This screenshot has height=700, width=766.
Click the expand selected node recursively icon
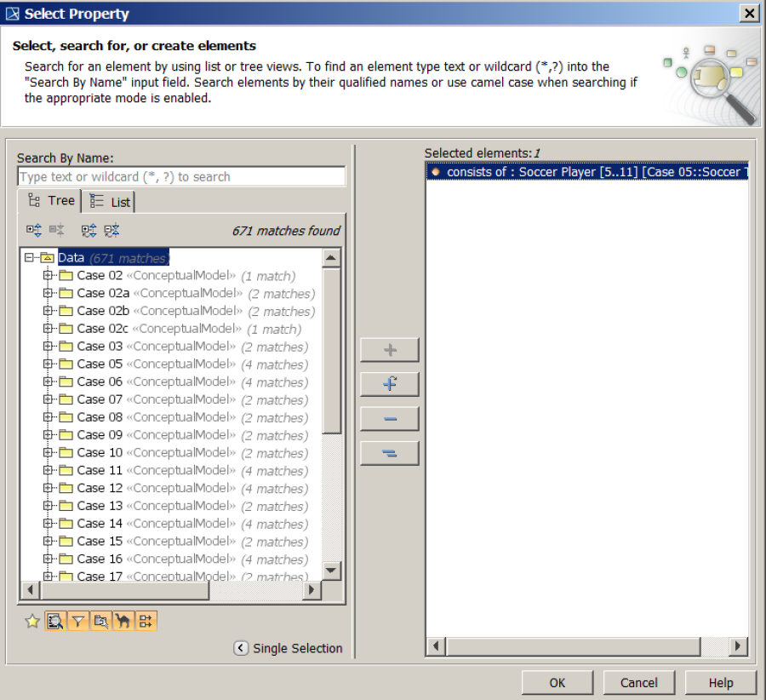89,230
